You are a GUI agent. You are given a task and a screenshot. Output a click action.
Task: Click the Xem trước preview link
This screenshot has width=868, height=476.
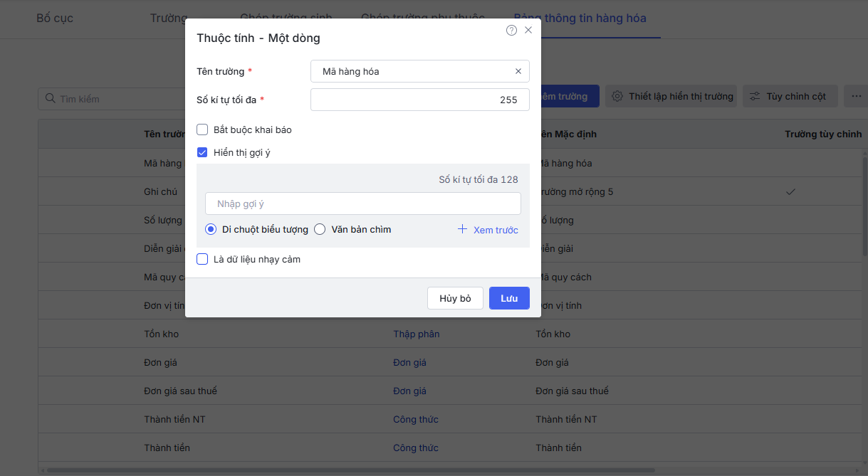496,230
